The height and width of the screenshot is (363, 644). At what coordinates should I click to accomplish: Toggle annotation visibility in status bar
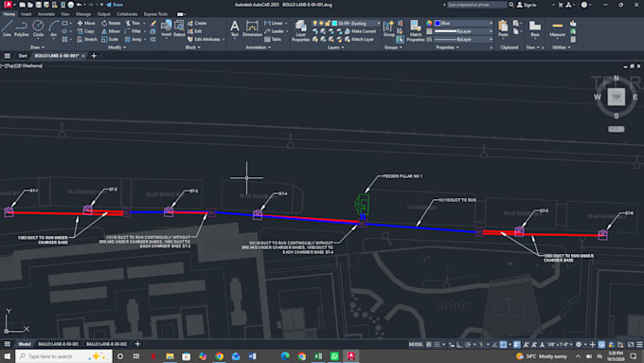pos(527,344)
